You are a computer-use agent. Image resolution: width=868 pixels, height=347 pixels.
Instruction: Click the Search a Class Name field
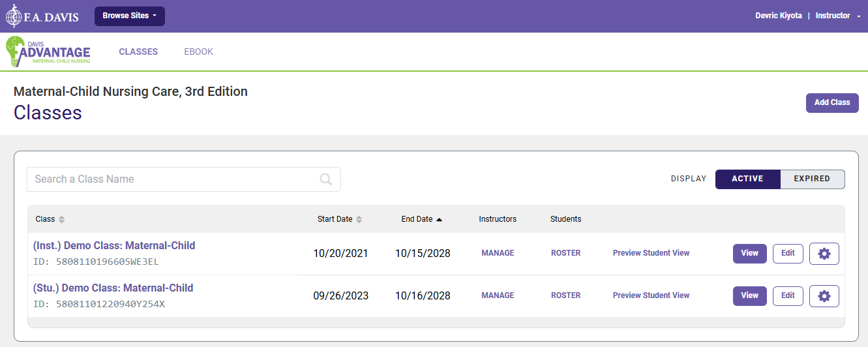173,179
